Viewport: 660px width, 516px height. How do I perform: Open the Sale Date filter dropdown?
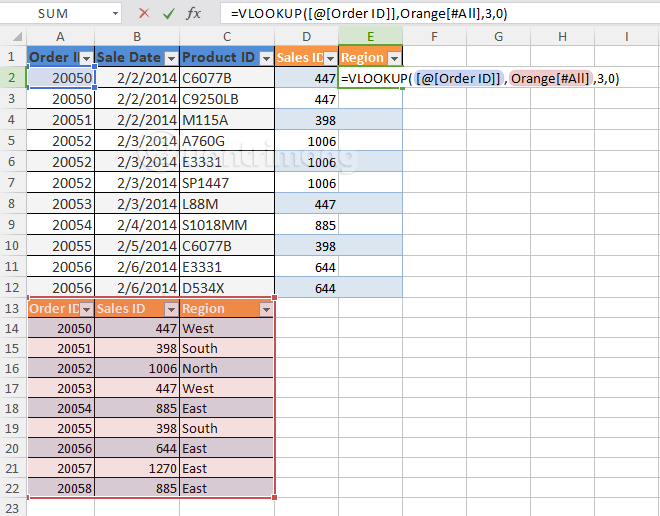tap(171, 58)
